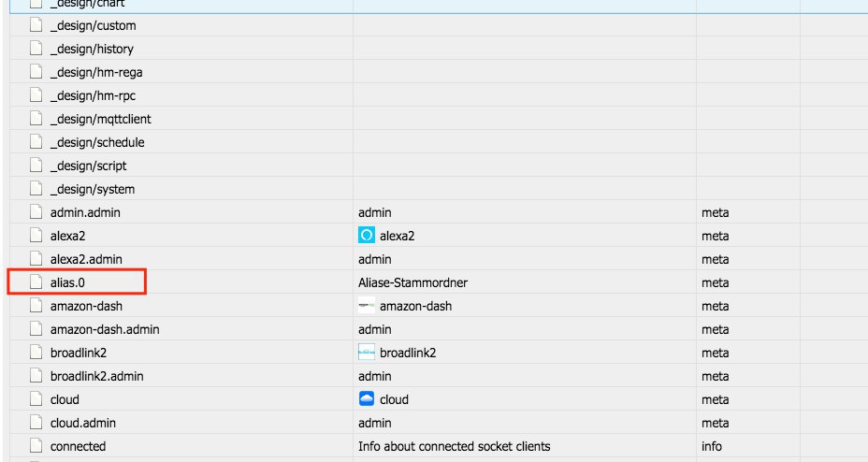Click the file icon beside the broadlink2 object ID
Screen dimensions: 868x462
click(x=36, y=353)
